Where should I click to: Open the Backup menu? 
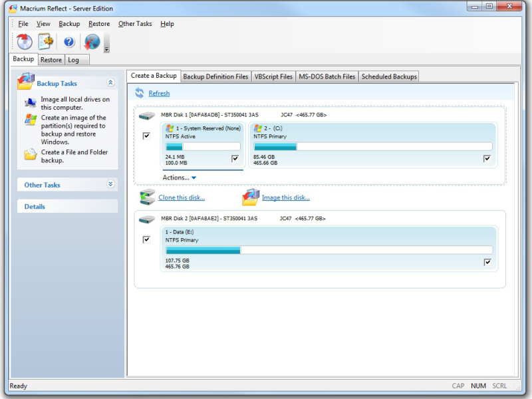click(69, 24)
